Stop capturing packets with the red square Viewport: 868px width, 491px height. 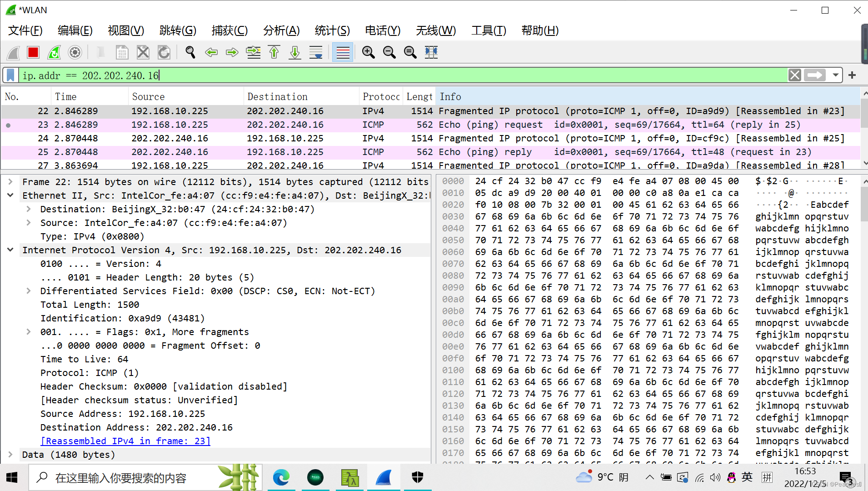33,53
